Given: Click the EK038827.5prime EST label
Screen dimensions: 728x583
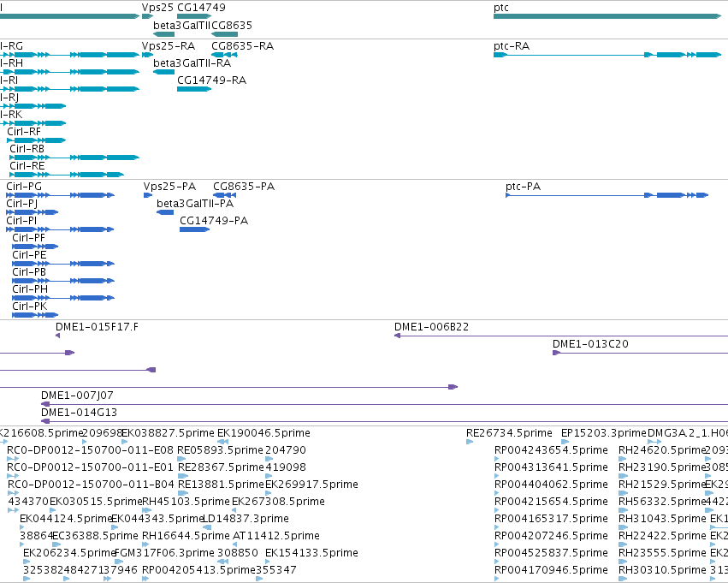Looking at the screenshot, I should pos(168,433).
